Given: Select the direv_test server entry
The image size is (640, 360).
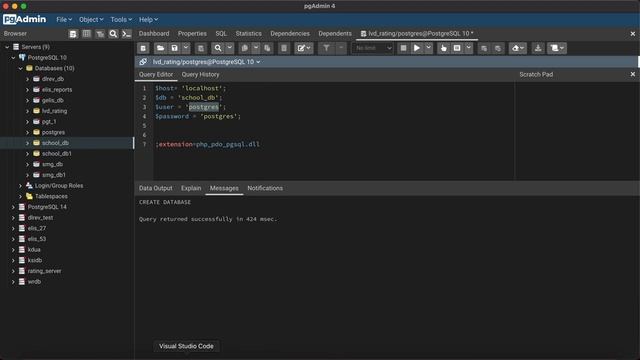Looking at the screenshot, I should 40,218.
